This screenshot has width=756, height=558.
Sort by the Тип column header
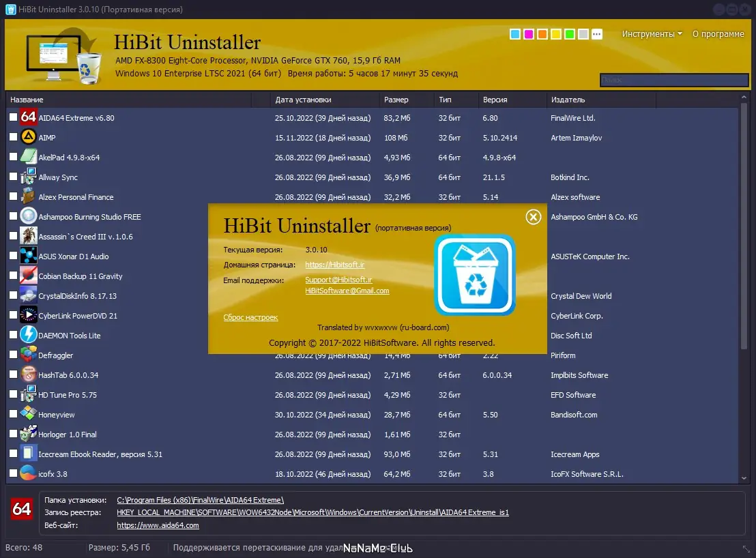456,100
